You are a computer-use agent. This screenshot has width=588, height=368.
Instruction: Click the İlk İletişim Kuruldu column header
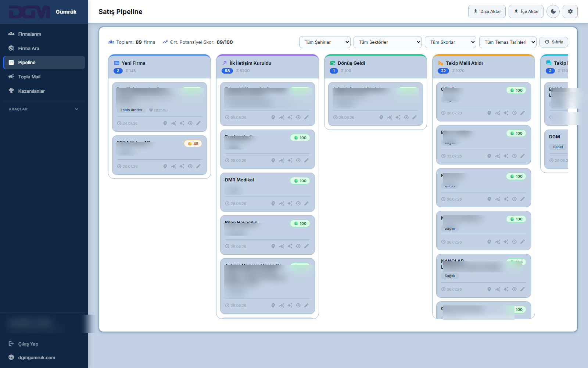pos(268,67)
